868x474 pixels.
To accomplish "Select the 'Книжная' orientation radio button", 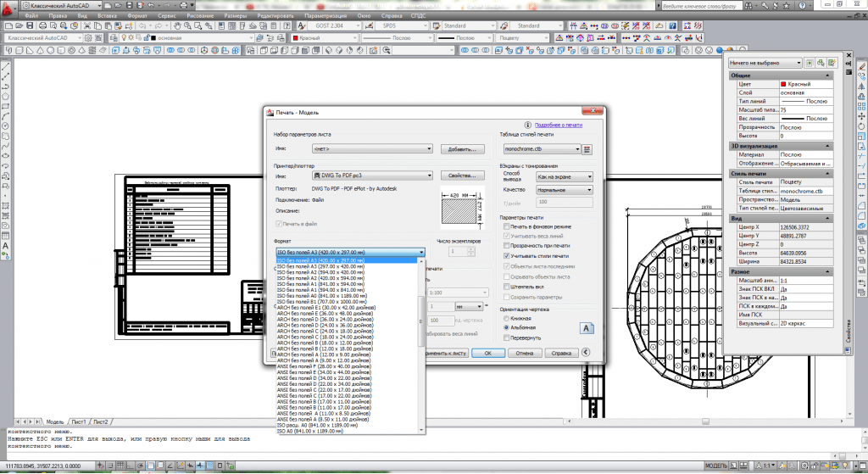I will [x=507, y=318].
